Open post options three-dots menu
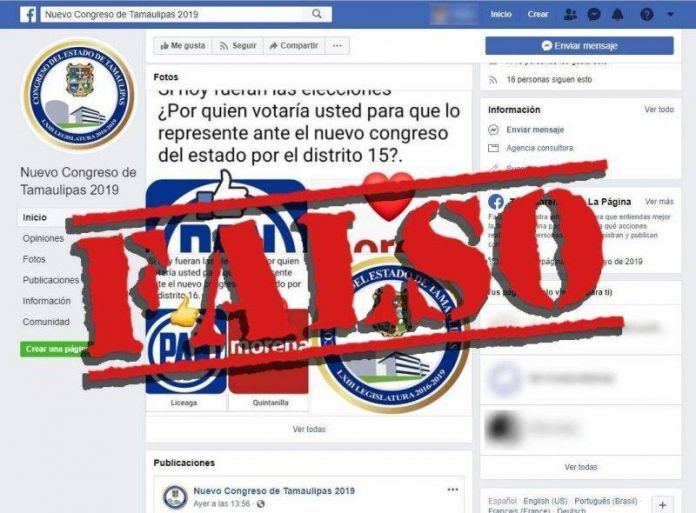Viewport: 696px width, 513px height. point(453,489)
